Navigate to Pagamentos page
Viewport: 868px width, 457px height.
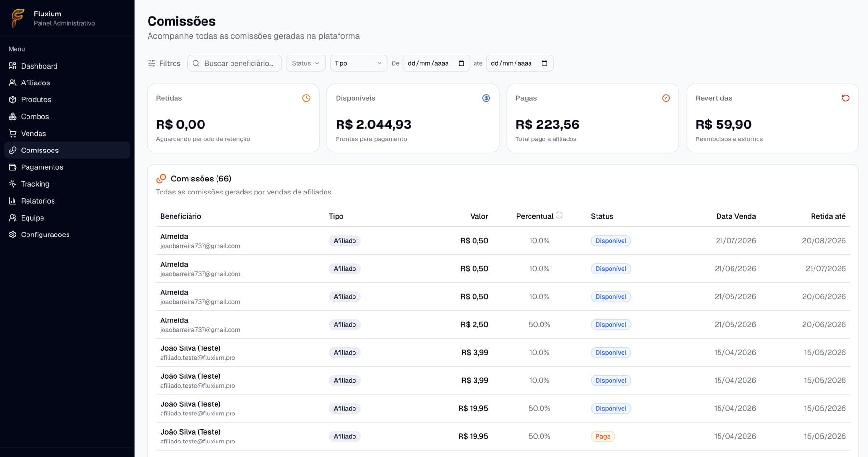(x=67, y=167)
